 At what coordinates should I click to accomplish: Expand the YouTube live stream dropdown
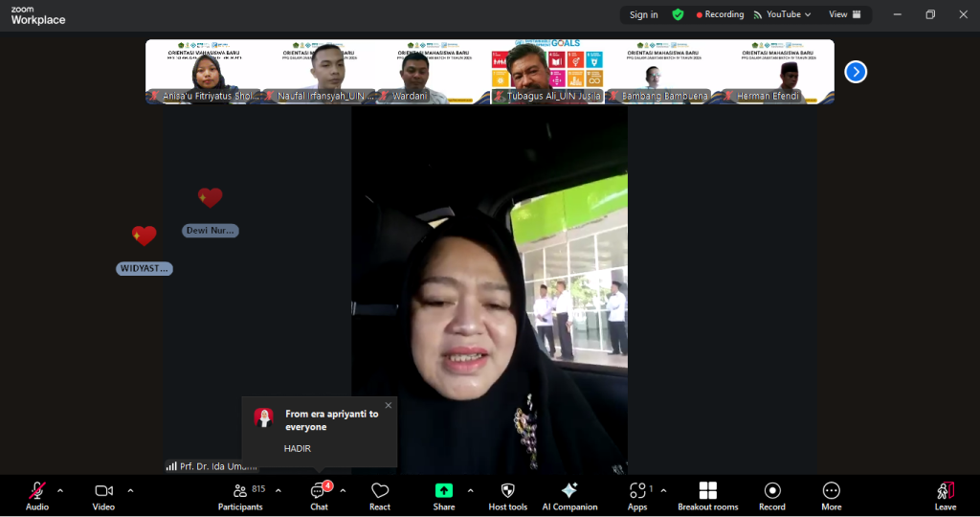coord(783,14)
